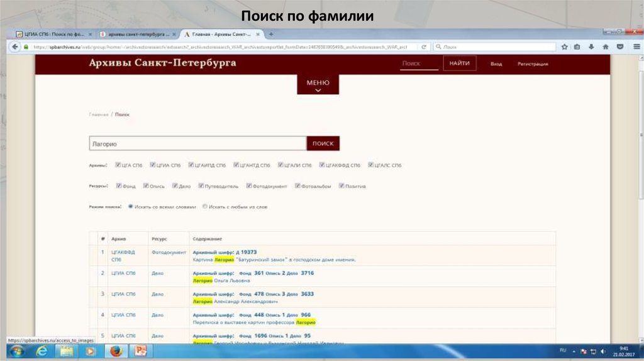Click the Firefox back arrow button
The height and width of the screenshot is (361, 644).
(13, 47)
